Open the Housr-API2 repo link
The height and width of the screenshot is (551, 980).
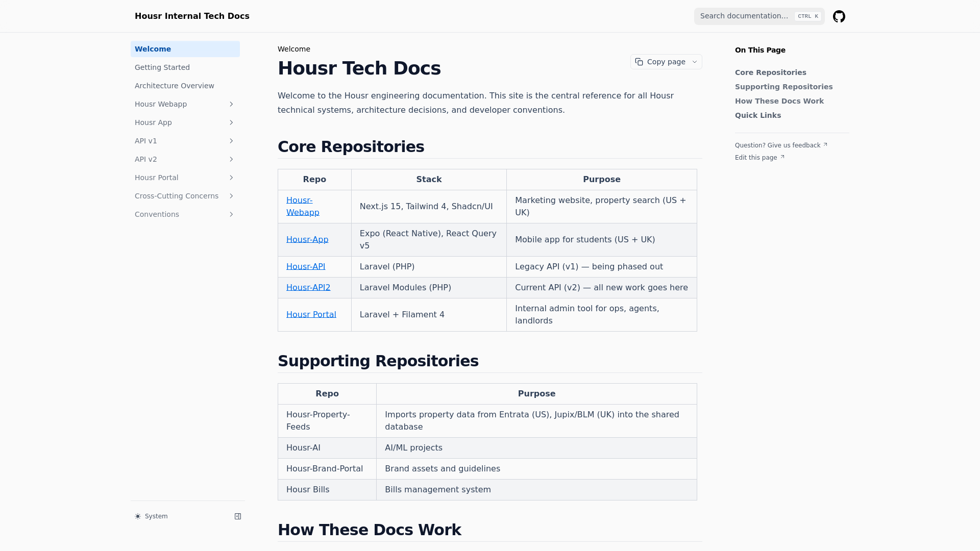(x=308, y=288)
